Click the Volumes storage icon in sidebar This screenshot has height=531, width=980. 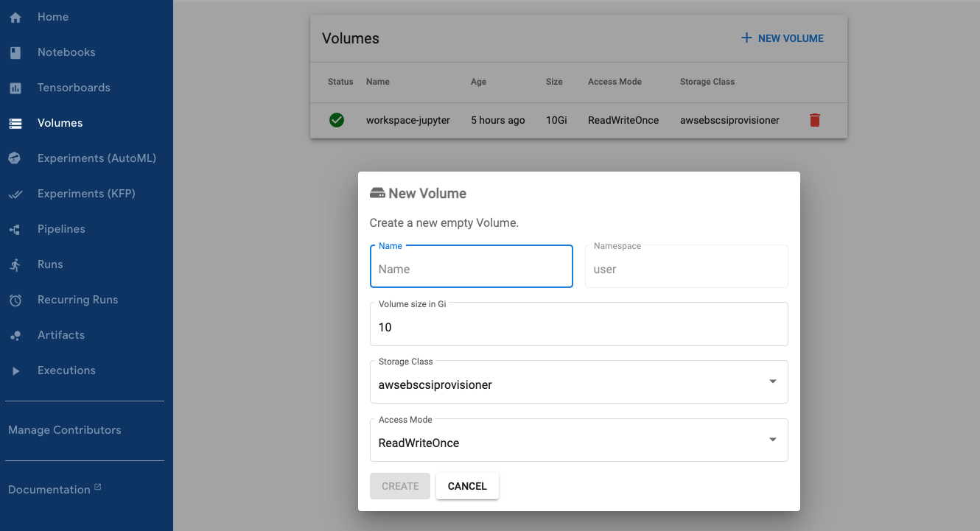pyautogui.click(x=15, y=123)
